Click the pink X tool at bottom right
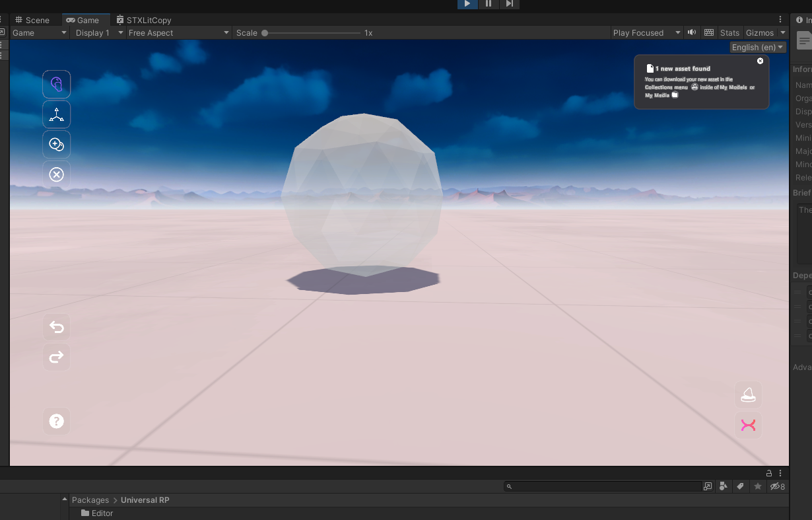The width and height of the screenshot is (812, 520). 748,425
